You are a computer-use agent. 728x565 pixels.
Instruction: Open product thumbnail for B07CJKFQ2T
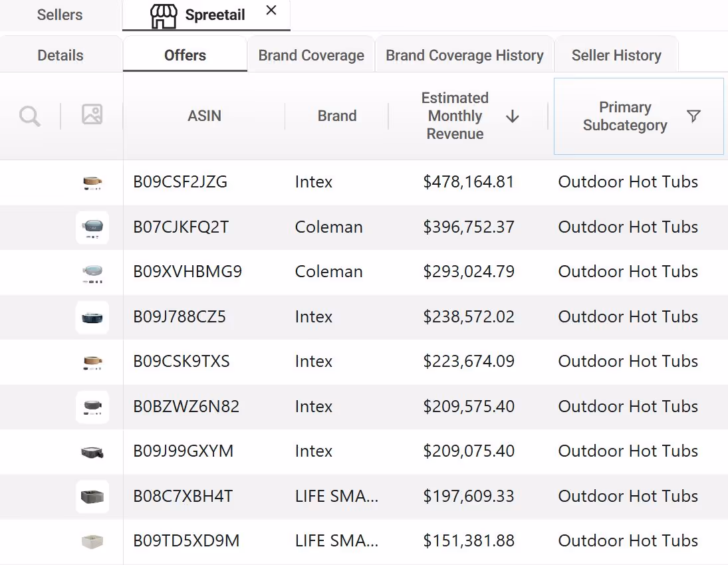(x=92, y=227)
